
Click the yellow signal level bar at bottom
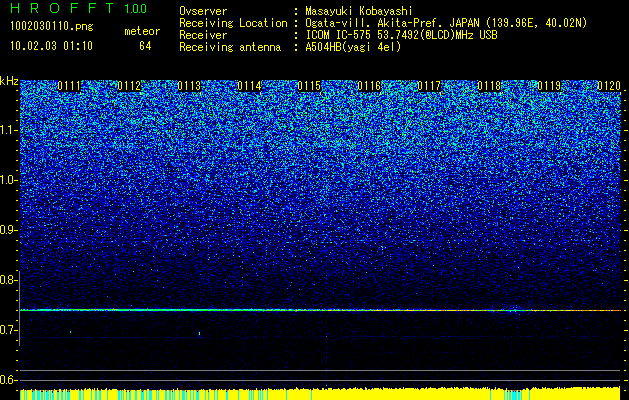pos(321,394)
